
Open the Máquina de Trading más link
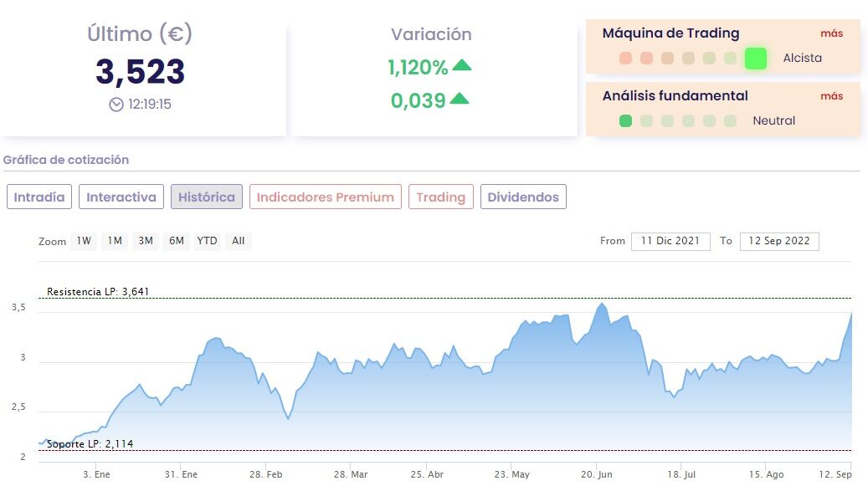(x=831, y=33)
